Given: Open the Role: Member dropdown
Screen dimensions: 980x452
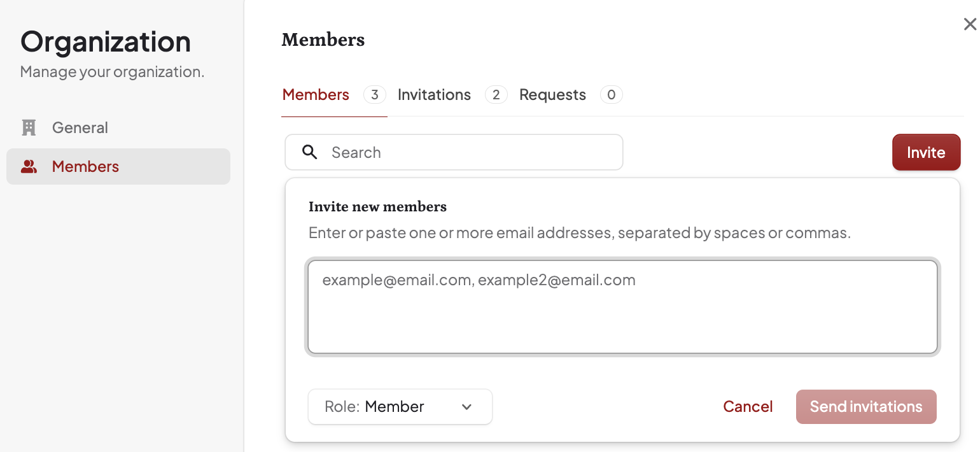Looking at the screenshot, I should pyautogui.click(x=400, y=407).
